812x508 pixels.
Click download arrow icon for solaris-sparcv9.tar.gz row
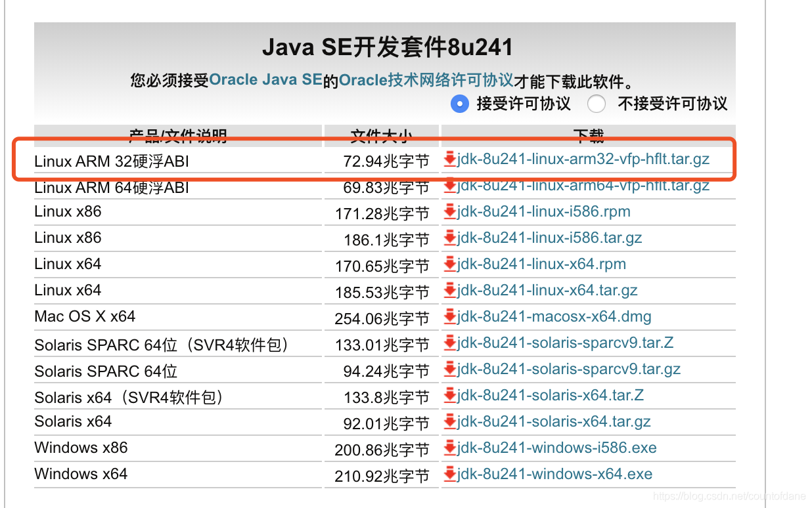[x=450, y=369]
